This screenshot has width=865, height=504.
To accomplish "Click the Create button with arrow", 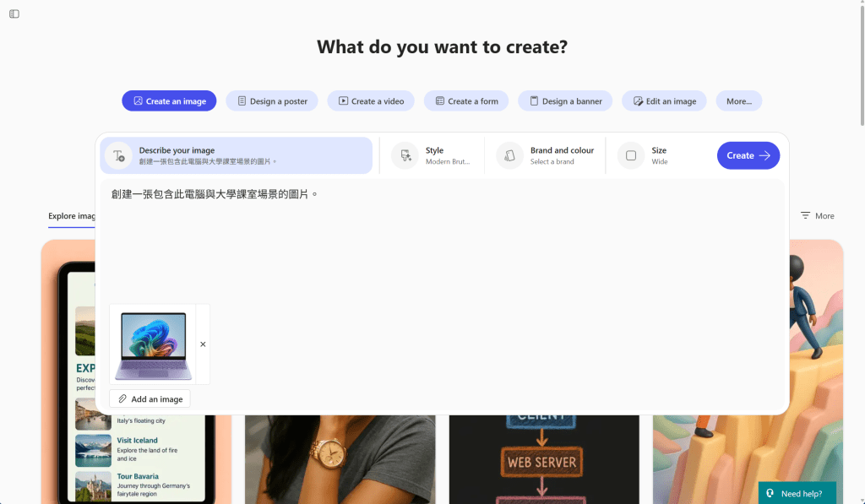I will coord(748,155).
